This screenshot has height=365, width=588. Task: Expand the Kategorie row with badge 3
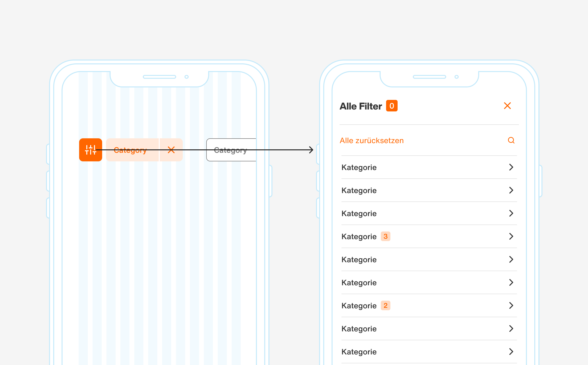click(x=429, y=236)
